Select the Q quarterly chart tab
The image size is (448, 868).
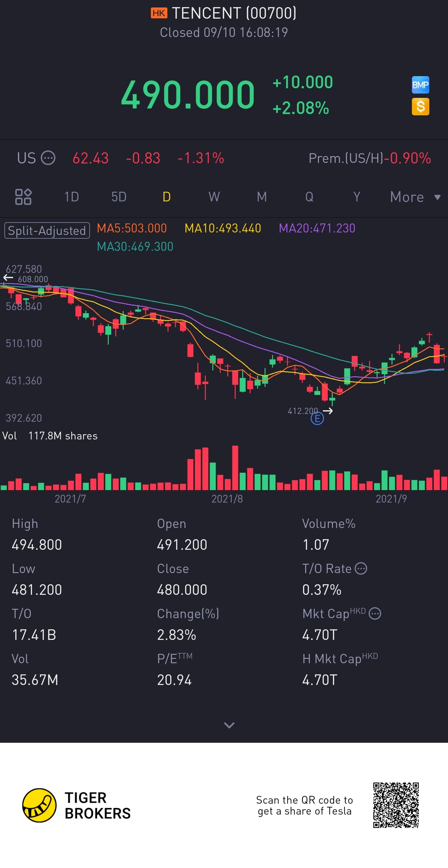coord(309,197)
